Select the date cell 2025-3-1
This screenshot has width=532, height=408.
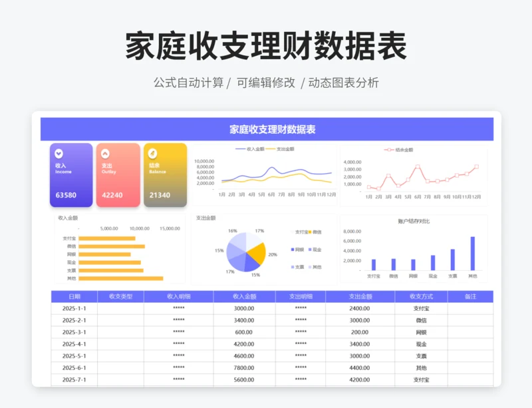pos(74,332)
